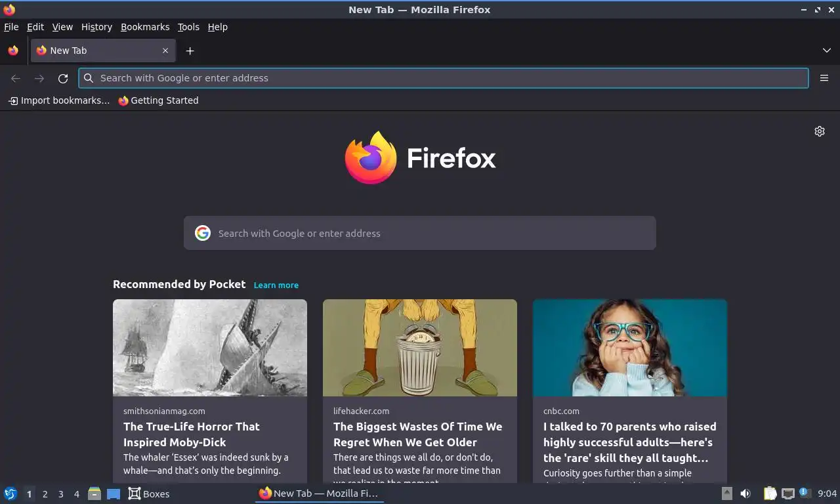The width and height of the screenshot is (840, 504).
Task: Open the desktop start menu icon
Action: (10, 493)
